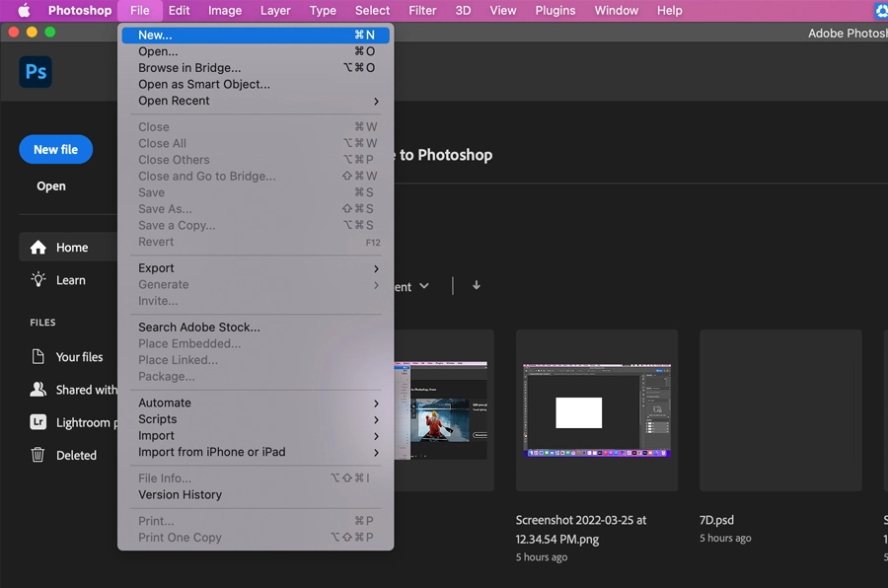This screenshot has height=588, width=888.
Task: Click the Deleted trash icon
Action: tap(38, 455)
